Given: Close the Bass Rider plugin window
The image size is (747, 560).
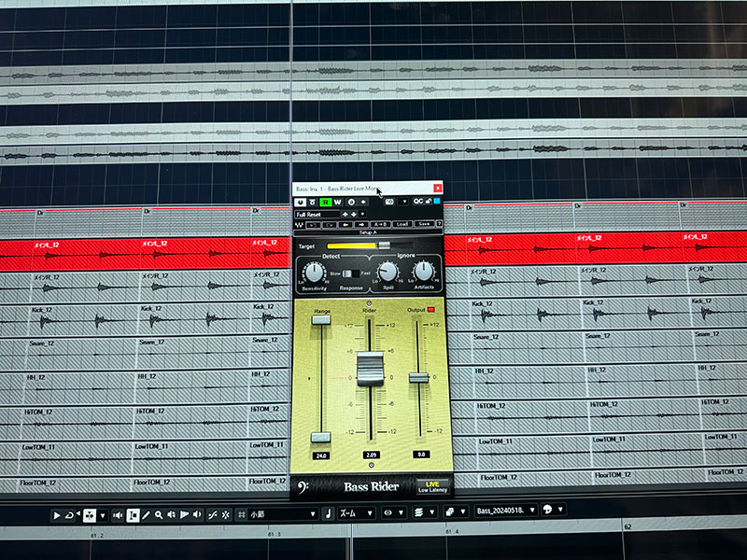Looking at the screenshot, I should (x=437, y=189).
